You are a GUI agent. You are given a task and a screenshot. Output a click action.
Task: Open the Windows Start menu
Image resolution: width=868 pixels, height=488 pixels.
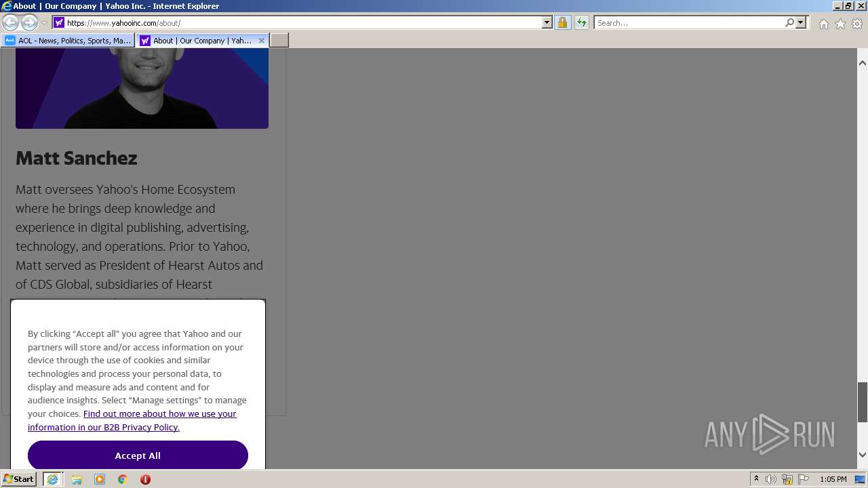(x=19, y=479)
